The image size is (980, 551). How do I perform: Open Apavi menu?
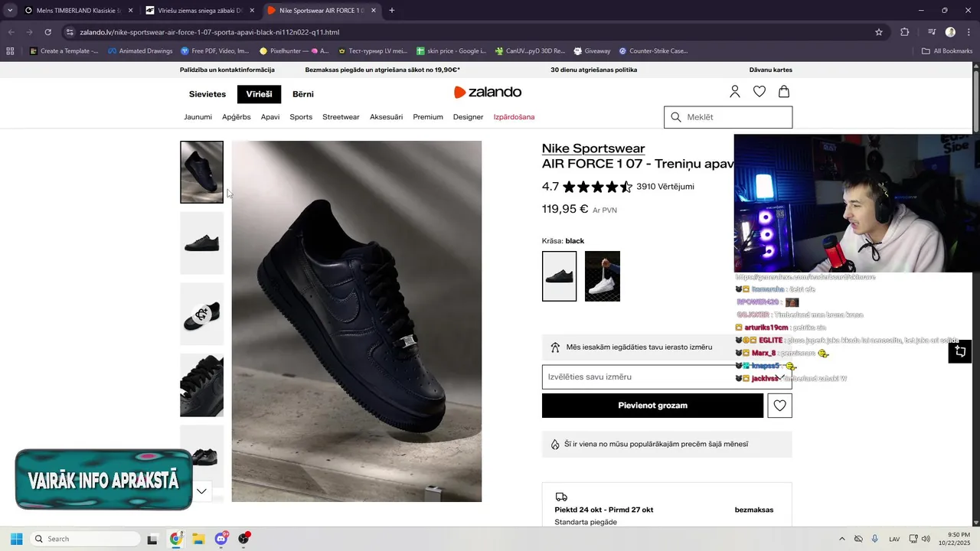point(270,117)
